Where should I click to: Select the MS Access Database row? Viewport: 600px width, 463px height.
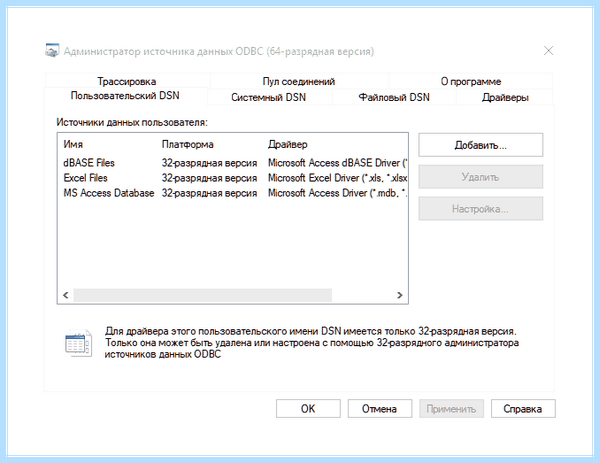click(233, 193)
